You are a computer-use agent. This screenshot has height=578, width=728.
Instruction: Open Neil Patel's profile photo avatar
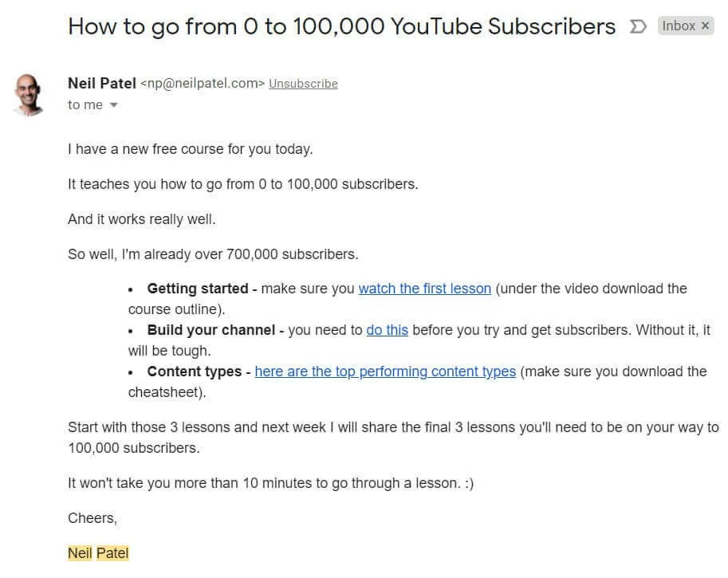(x=30, y=94)
